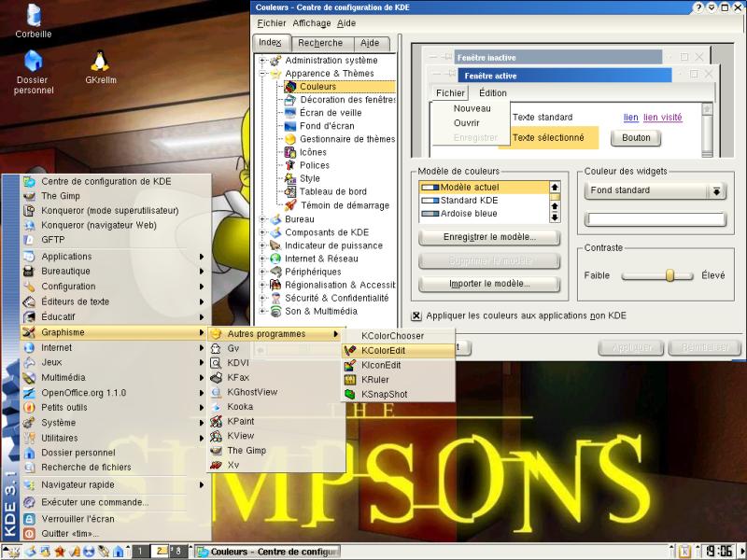Expand the Sécurité & Confidentialité node
Image resolution: width=747 pixels, height=560 pixels.
(x=262, y=298)
